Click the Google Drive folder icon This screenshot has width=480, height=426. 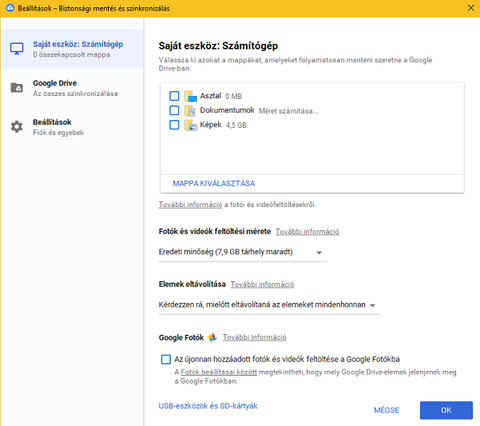tap(17, 88)
